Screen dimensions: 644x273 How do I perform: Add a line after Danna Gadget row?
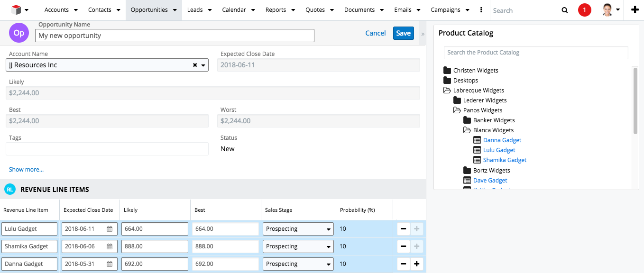tap(417, 264)
